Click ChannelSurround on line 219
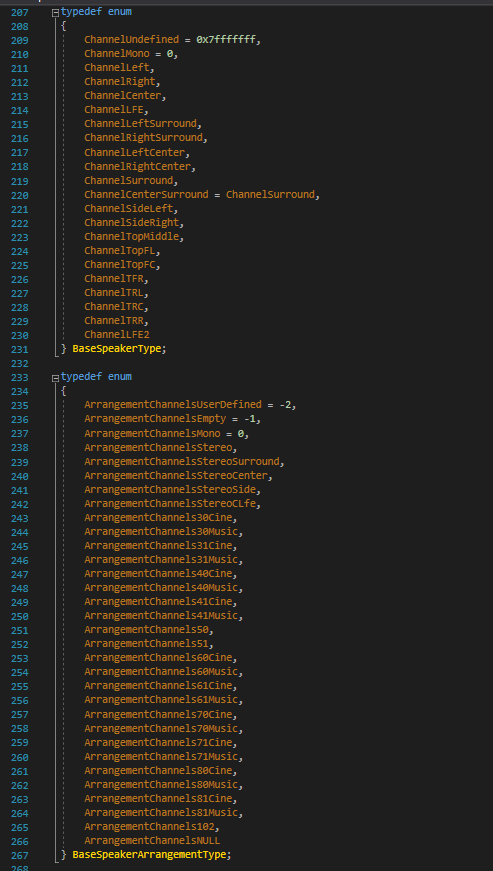The height and width of the screenshot is (871, 493). (128, 181)
